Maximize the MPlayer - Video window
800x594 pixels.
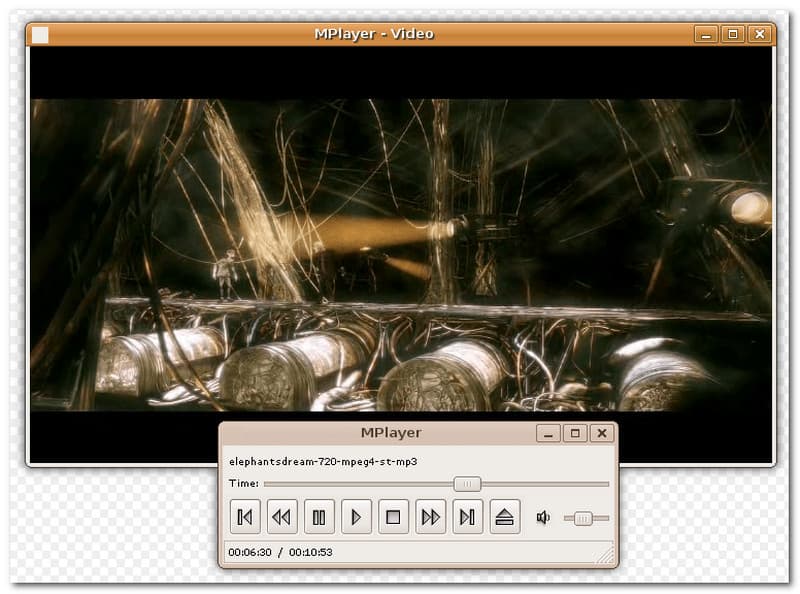tap(733, 34)
